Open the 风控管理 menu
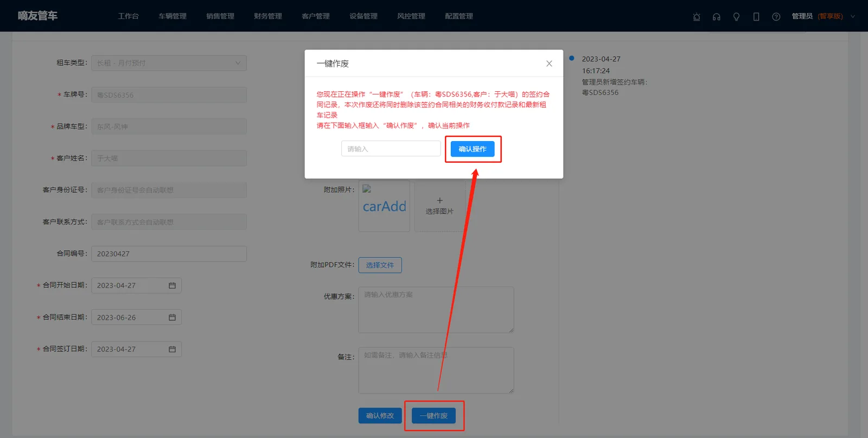 (x=411, y=16)
